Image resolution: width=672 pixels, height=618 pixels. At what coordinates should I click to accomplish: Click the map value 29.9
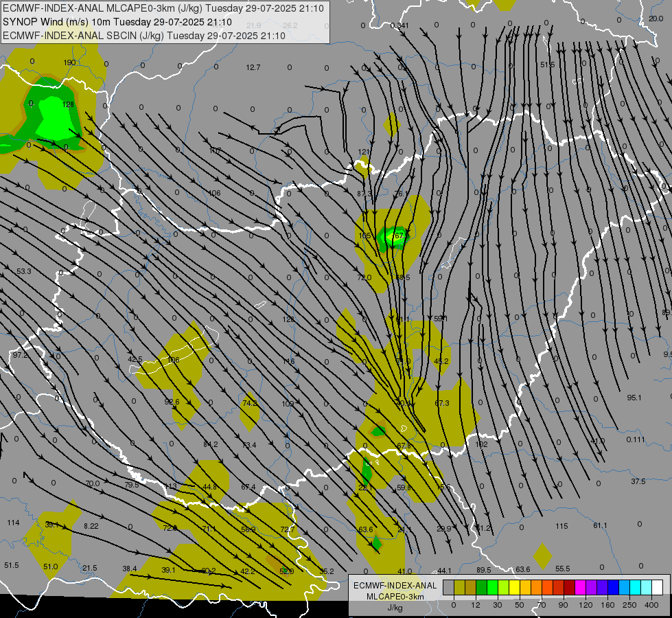pos(444,529)
